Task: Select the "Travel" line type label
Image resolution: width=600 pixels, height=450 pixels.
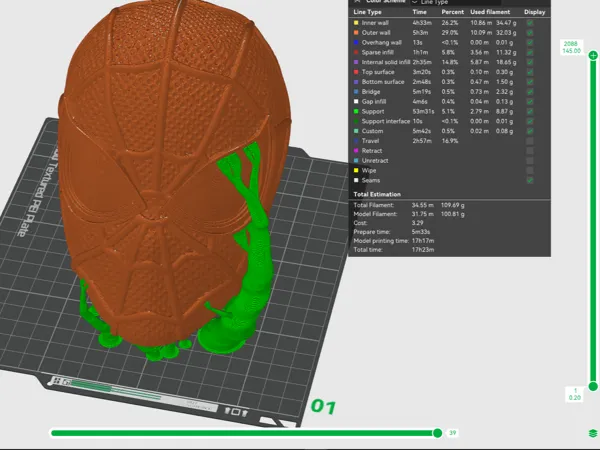Action: click(370, 141)
